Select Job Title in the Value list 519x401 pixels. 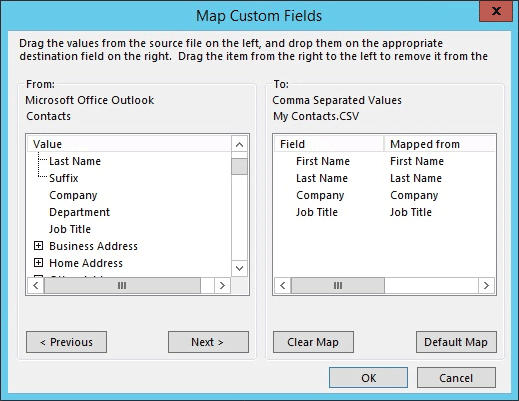[70, 229]
